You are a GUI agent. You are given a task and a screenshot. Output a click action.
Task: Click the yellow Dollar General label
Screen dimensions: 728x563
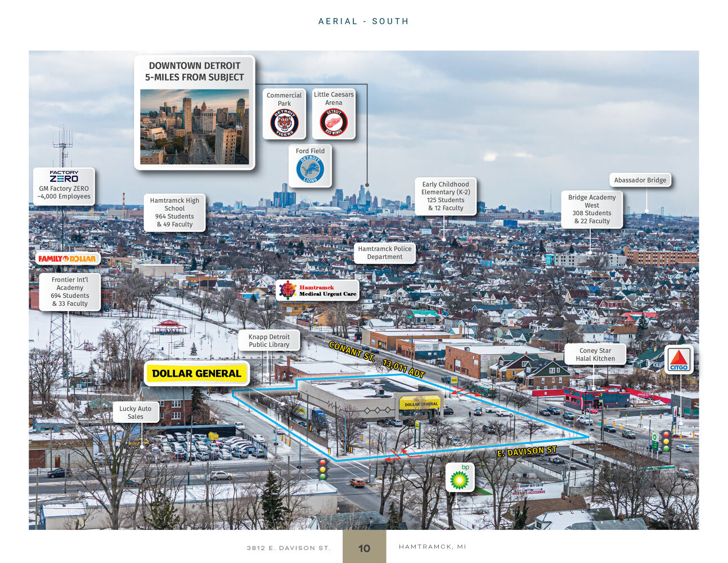tap(196, 373)
